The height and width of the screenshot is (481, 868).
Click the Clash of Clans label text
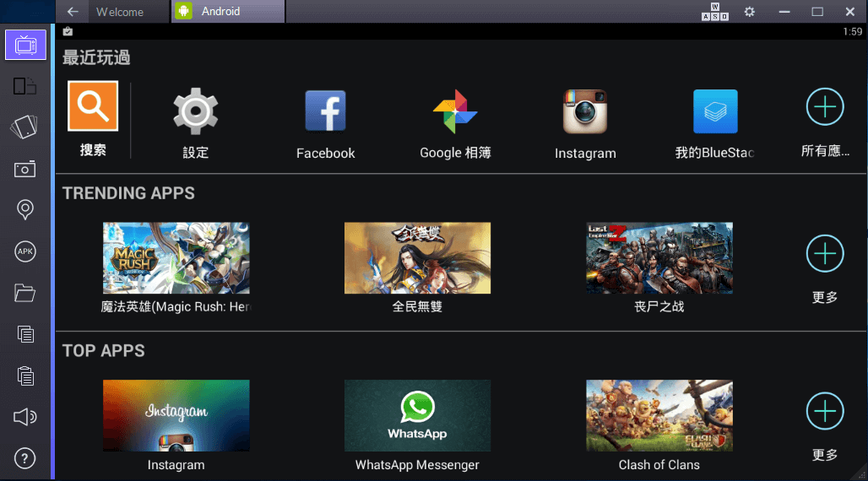tap(659, 465)
